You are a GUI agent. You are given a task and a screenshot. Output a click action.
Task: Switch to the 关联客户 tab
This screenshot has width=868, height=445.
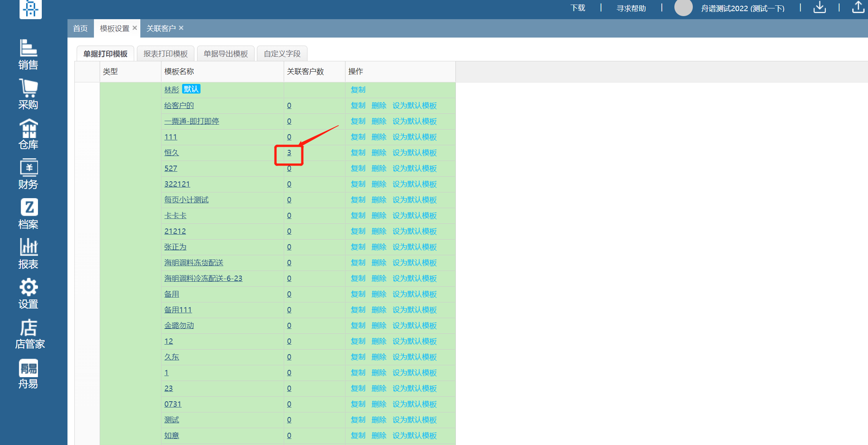click(x=161, y=28)
